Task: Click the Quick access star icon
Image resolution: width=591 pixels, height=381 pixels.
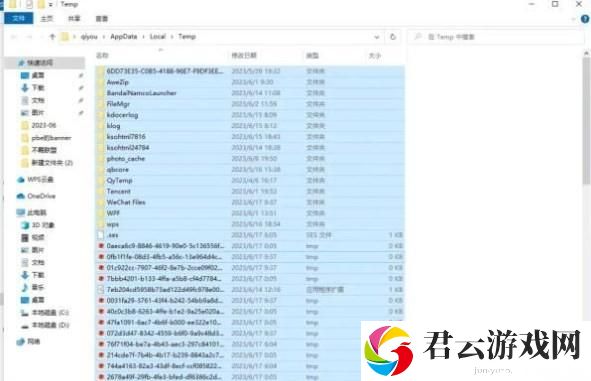Action: tap(21, 63)
